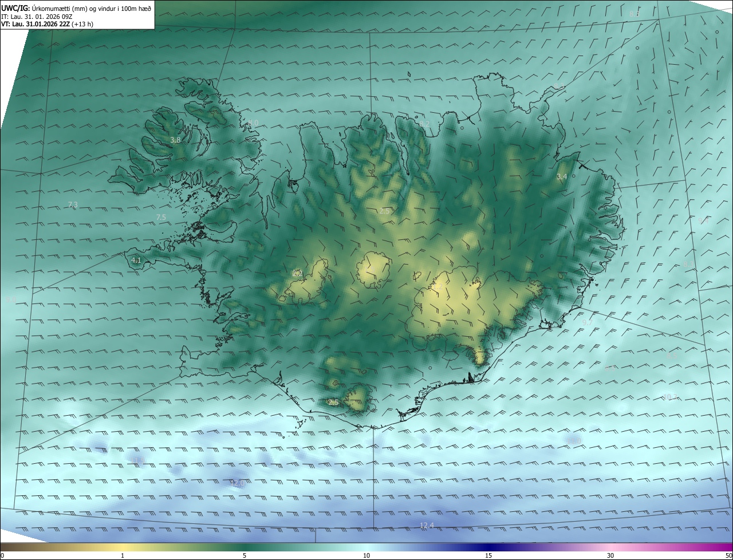Viewport: 733px width, 560px height.
Task: Click the 15 tick on the color scale
Action: (x=488, y=555)
